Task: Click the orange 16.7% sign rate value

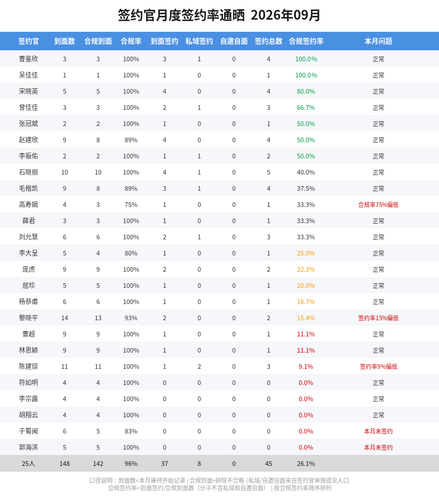Action: pos(306,302)
